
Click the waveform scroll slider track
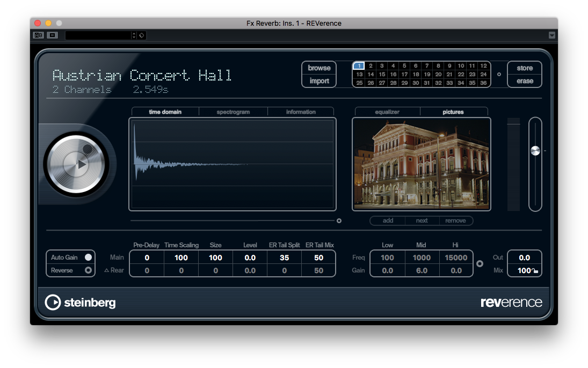pos(233,220)
